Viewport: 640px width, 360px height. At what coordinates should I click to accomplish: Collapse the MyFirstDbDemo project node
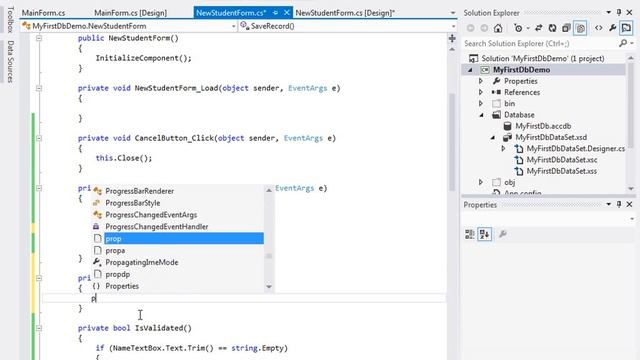coord(470,70)
